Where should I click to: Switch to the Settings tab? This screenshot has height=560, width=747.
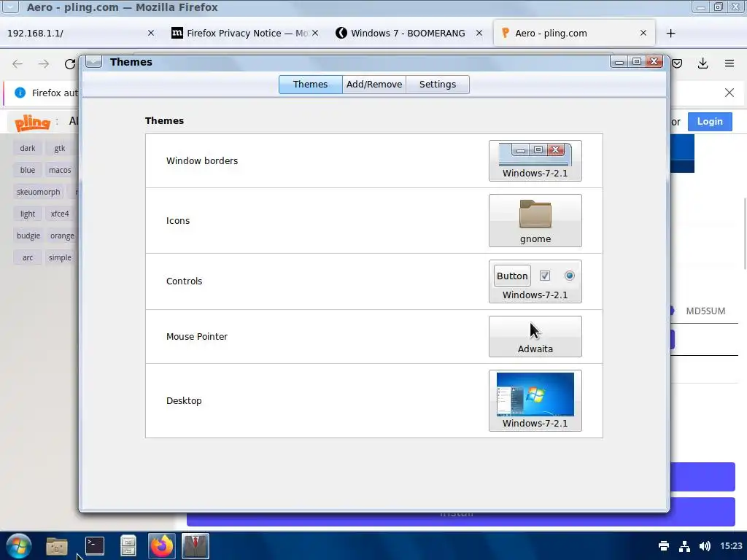[x=438, y=85]
